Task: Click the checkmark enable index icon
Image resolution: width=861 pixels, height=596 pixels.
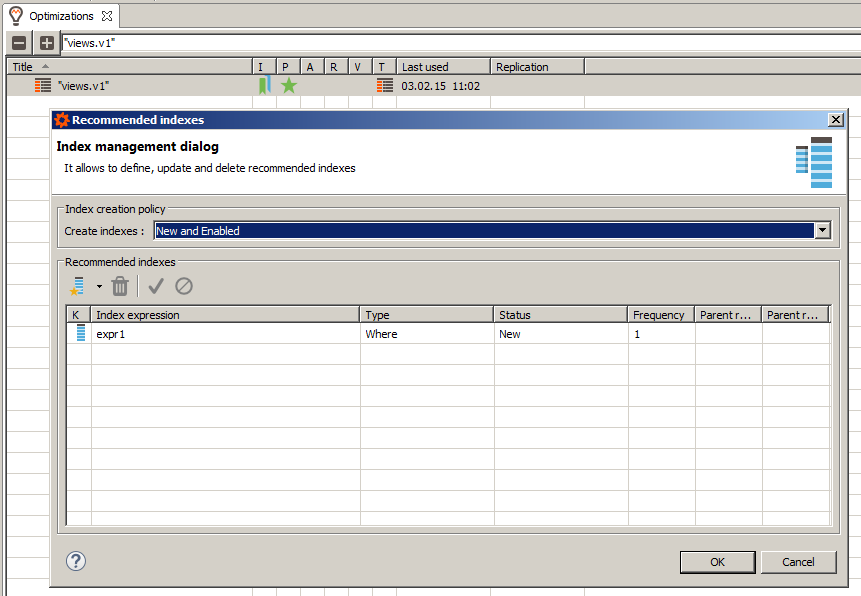Action: click(156, 287)
